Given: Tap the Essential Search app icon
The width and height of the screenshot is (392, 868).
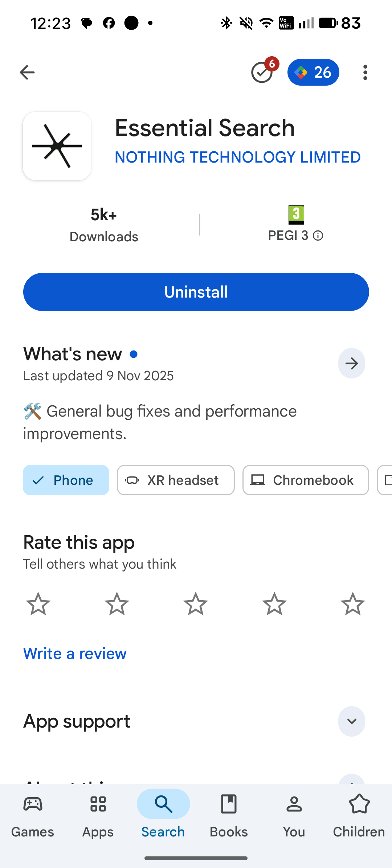Looking at the screenshot, I should click(x=57, y=146).
